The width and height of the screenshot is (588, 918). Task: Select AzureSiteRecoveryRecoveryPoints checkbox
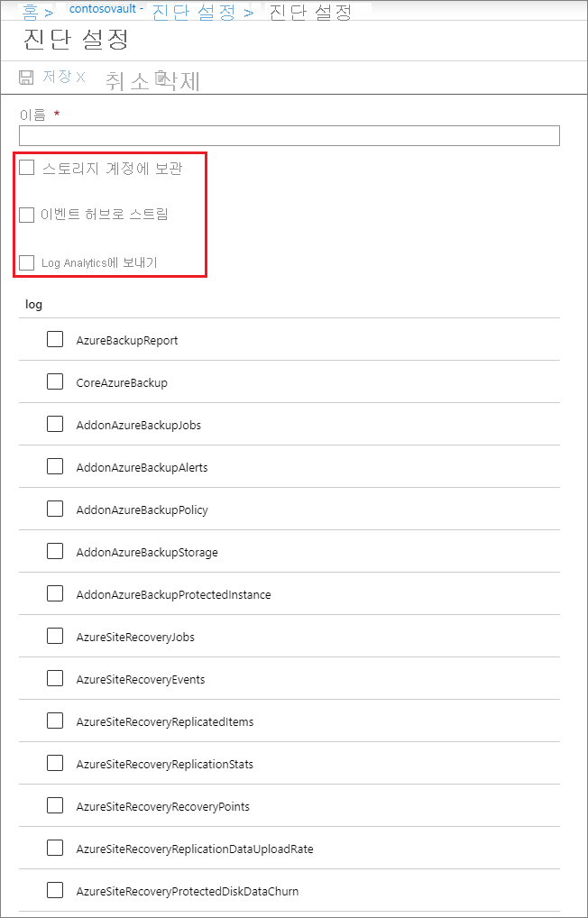click(55, 805)
